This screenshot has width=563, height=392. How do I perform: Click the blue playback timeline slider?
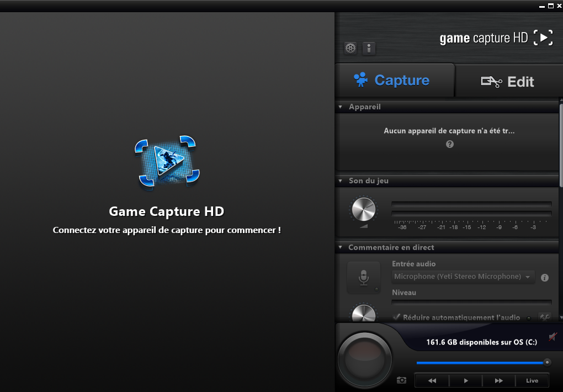[482, 363]
